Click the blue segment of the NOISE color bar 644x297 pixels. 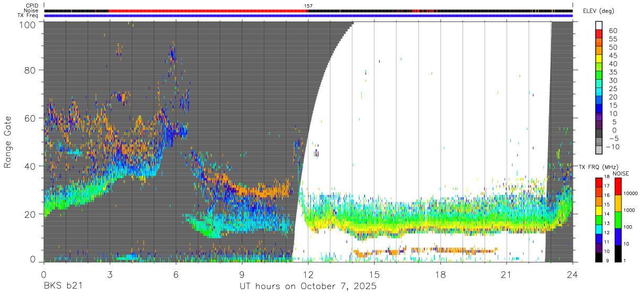pos(619,236)
